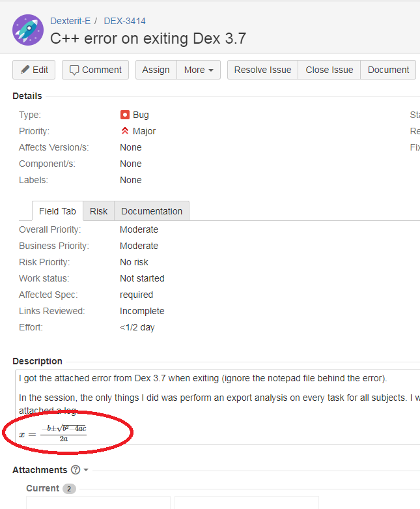420x509 pixels.
Task: Click the pencil Edit button
Action: click(x=34, y=70)
